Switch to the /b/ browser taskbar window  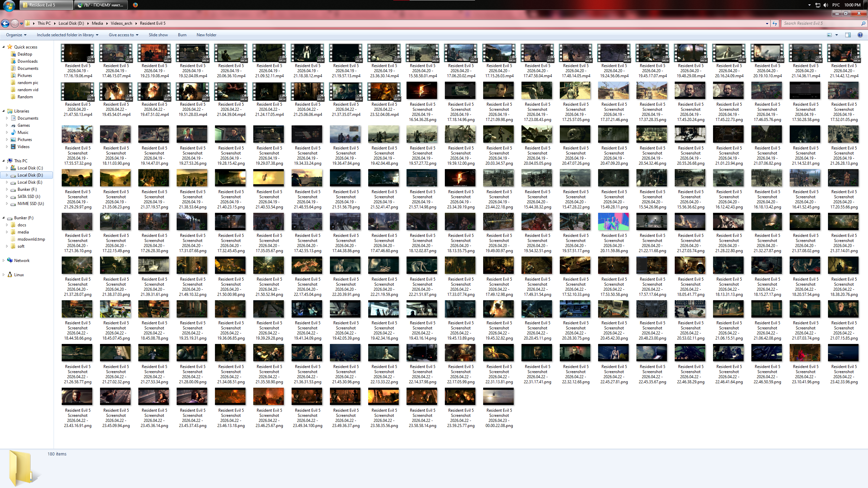pos(101,5)
